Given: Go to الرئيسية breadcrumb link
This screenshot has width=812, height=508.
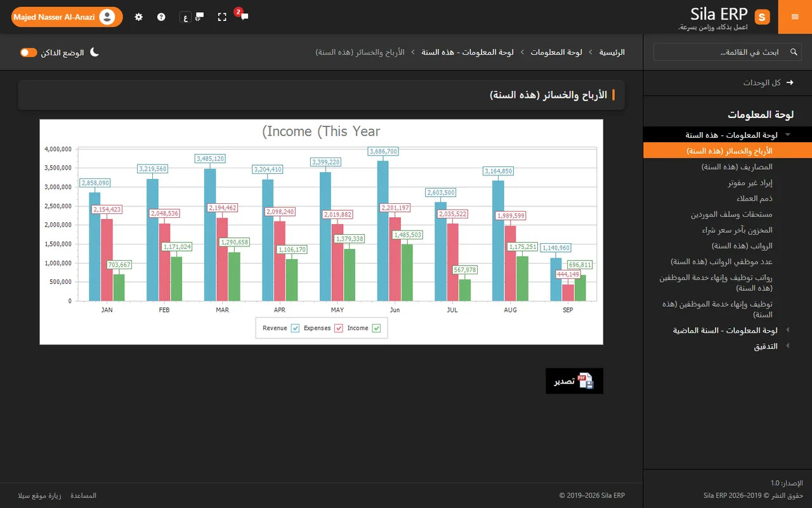Looking at the screenshot, I should (x=612, y=52).
